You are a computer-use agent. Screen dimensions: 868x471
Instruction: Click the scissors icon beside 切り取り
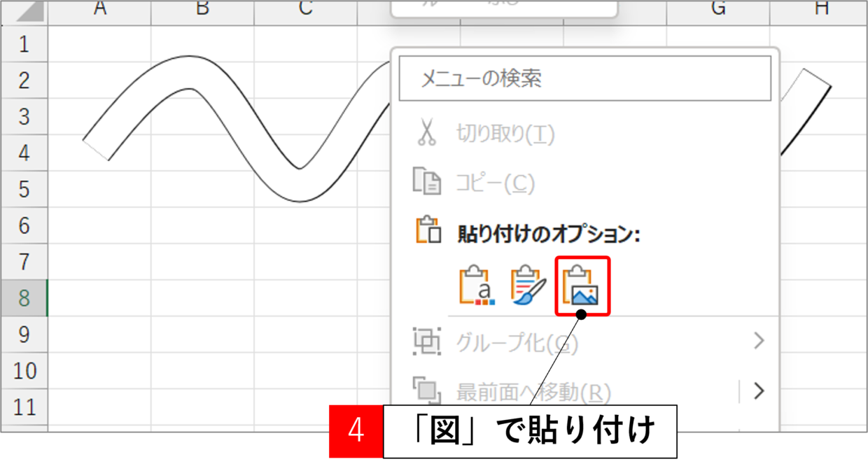point(426,132)
